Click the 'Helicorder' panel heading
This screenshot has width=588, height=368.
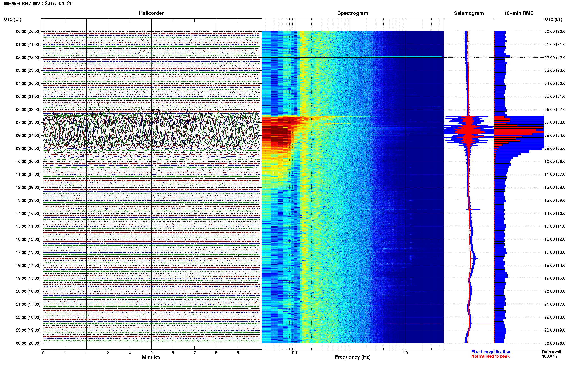151,13
